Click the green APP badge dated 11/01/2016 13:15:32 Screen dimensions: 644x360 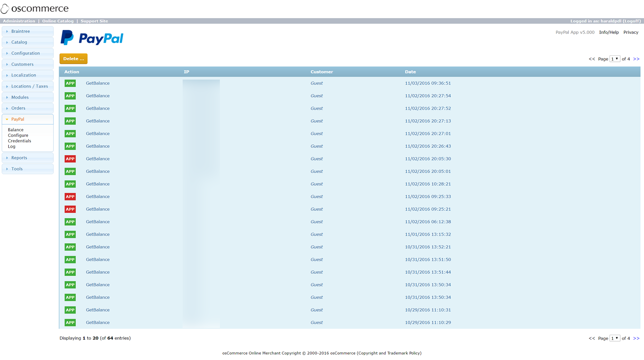pyautogui.click(x=70, y=234)
